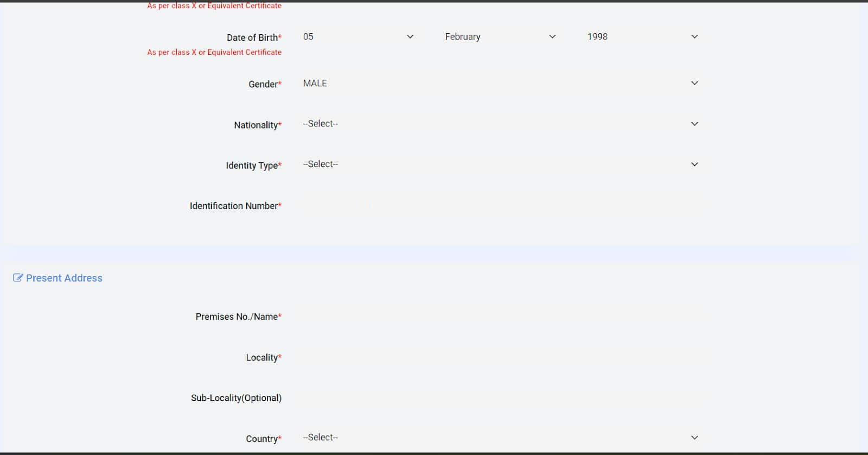Open the birth day dropdown showing 05
The height and width of the screenshot is (455, 868).
click(x=358, y=36)
